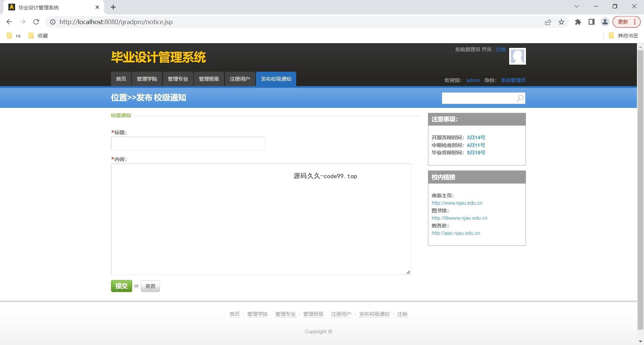Click footer link 管理学院
644x345 pixels.
coord(257,314)
